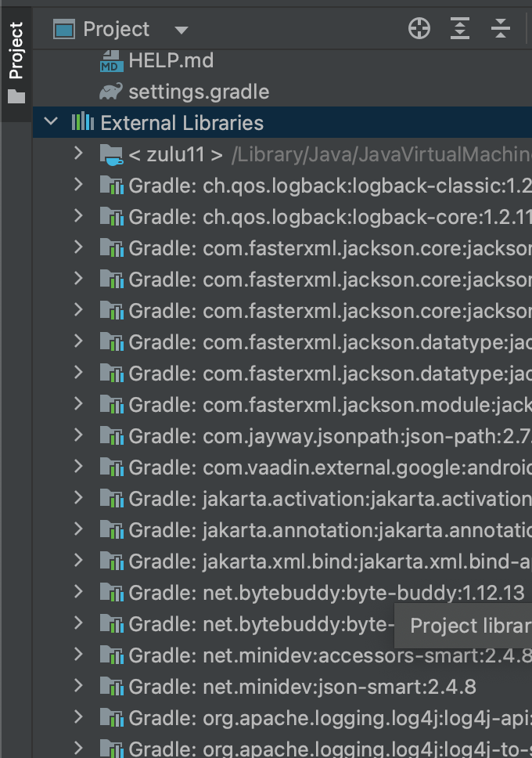
Task: Expand the zulu11 JDK node
Action: pyautogui.click(x=78, y=153)
